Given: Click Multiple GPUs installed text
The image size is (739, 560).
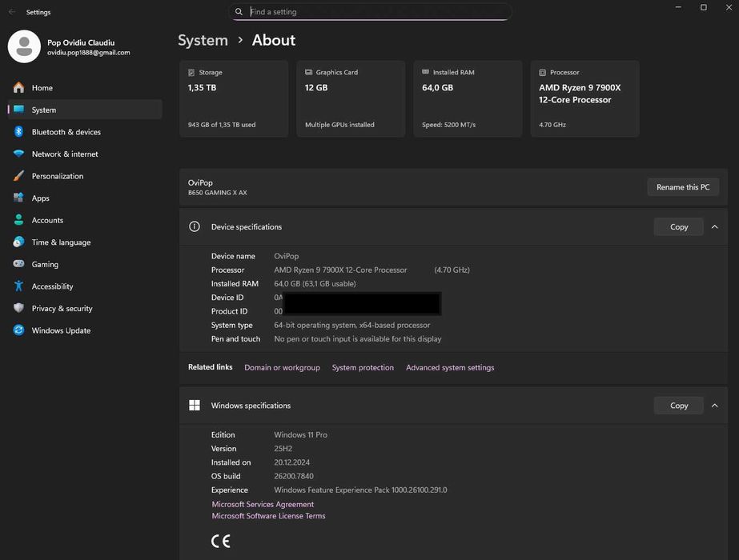Looking at the screenshot, I should click(339, 125).
